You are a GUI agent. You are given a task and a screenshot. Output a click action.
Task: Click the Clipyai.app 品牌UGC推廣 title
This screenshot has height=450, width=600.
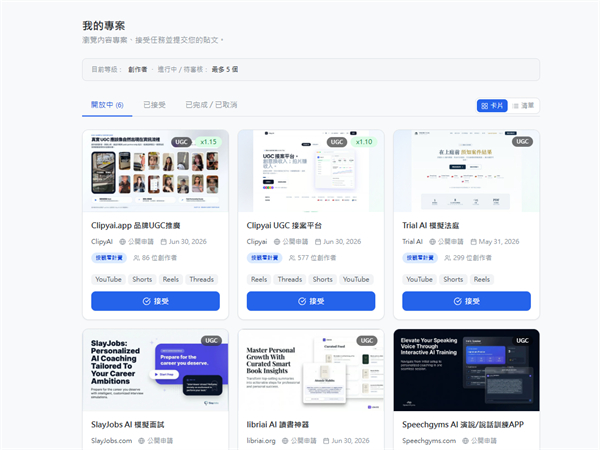coord(135,225)
